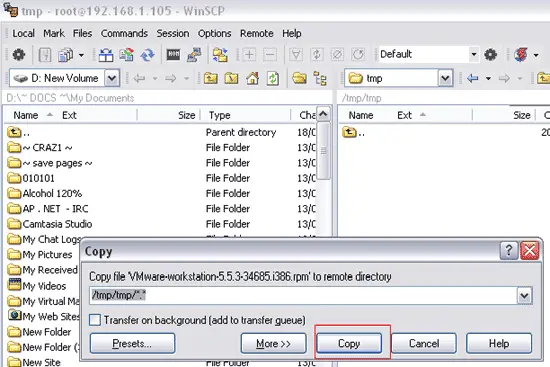Click the gift-box style toolbar icon

[x=106, y=55]
